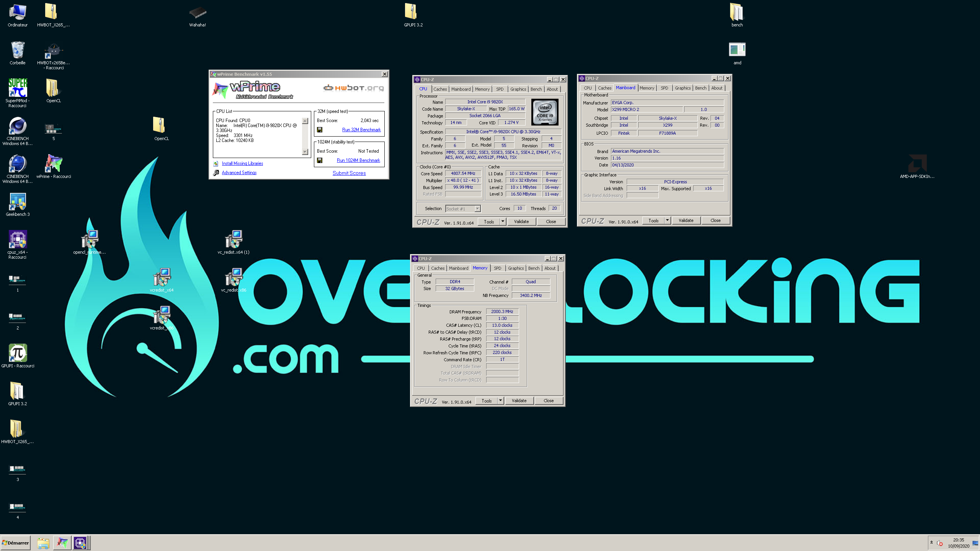Screen dimensions: 980x551
Task: Launch SuperPiMod shortcut on desktop
Action: point(18,93)
